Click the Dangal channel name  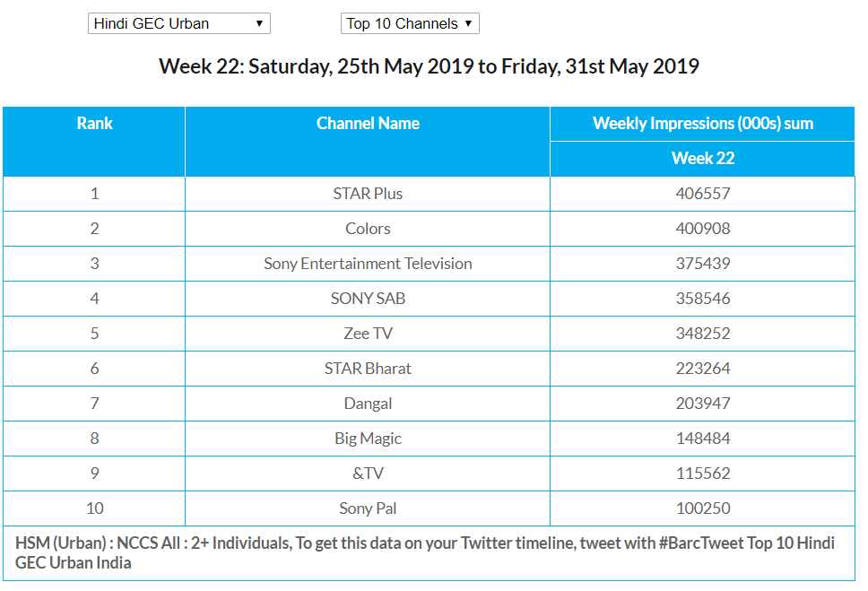coord(368,404)
